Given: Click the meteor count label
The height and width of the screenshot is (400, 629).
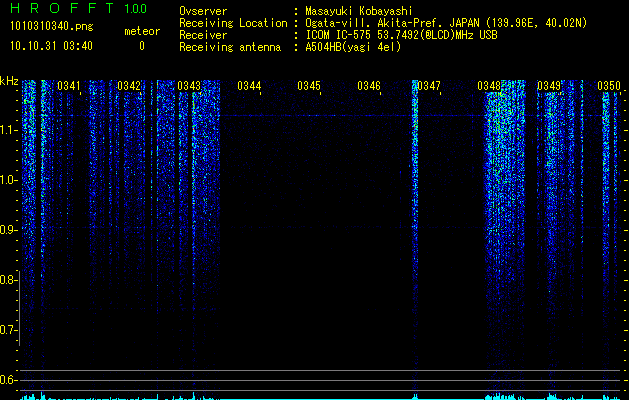Looking at the screenshot, I should pyautogui.click(x=142, y=31).
